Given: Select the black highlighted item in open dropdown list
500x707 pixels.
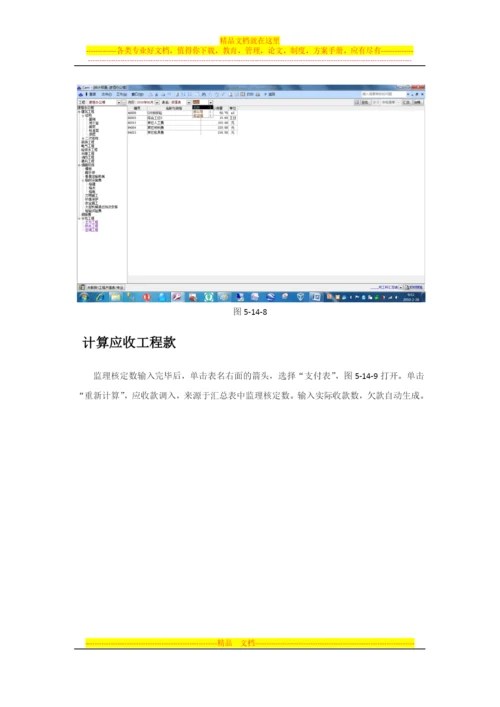Looking at the screenshot, I should tap(202, 107).
